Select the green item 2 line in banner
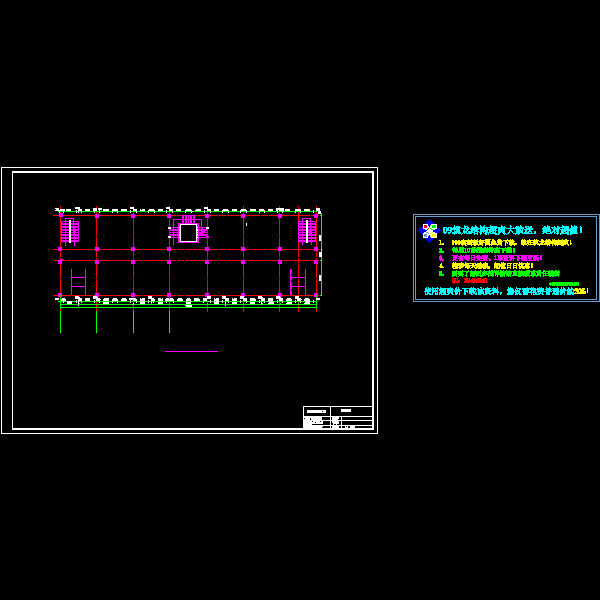Image resolution: width=600 pixels, height=600 pixels. point(483,250)
